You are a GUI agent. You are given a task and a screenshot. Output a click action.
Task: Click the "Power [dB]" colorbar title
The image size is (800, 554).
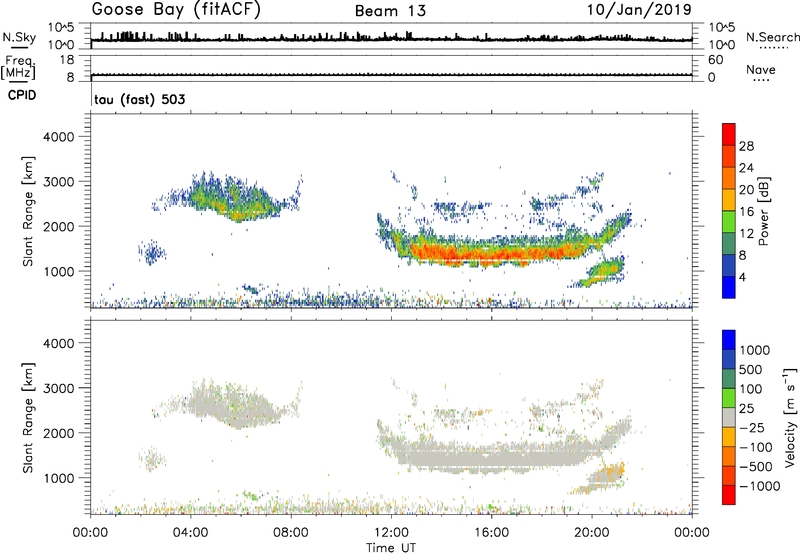(x=763, y=212)
